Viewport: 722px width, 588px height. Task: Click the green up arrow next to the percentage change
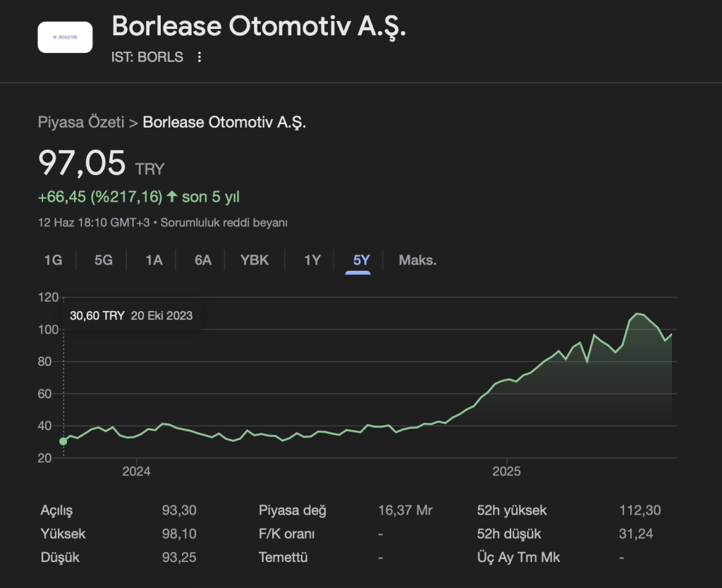click(171, 197)
